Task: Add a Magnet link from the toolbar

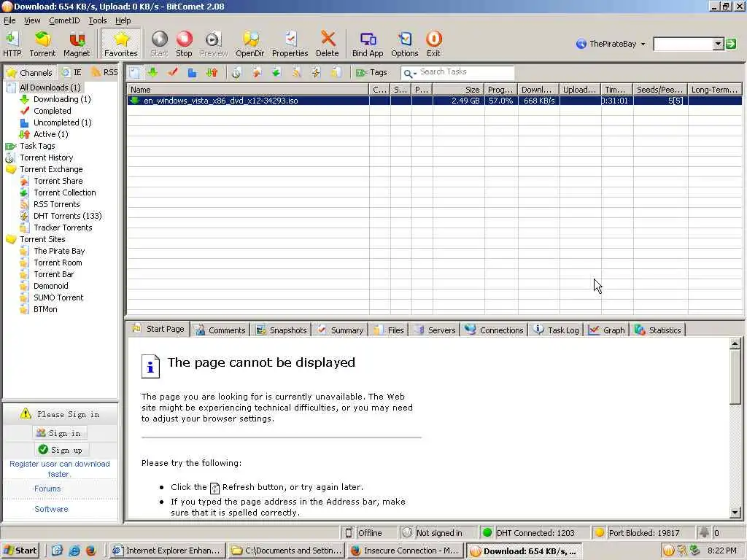Action: (x=77, y=44)
